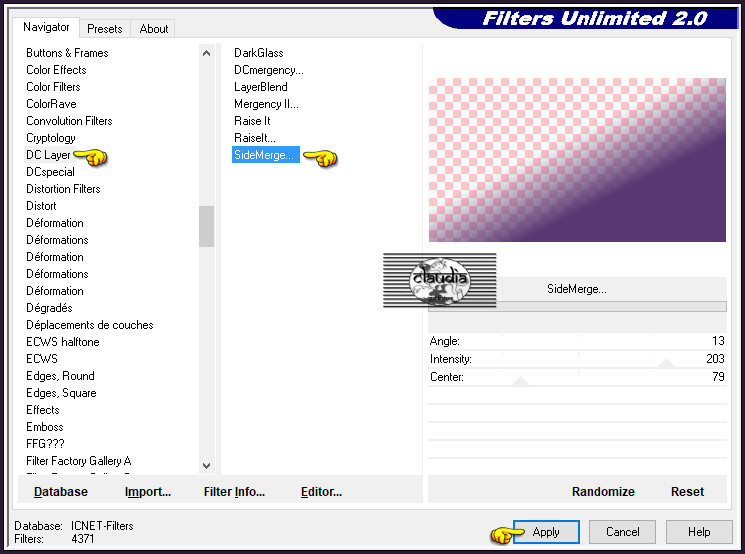This screenshot has height=554, width=745.
Task: Choose the Edges, Square category
Action: [x=61, y=393]
